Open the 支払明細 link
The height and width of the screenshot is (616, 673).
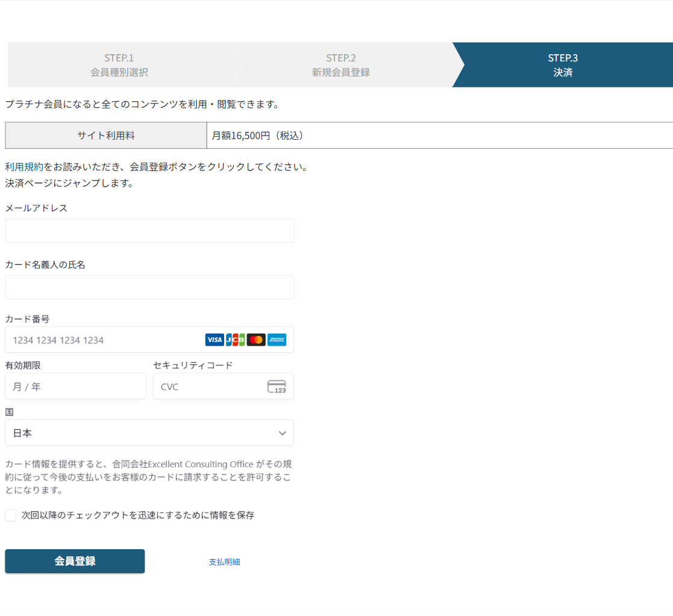225,562
